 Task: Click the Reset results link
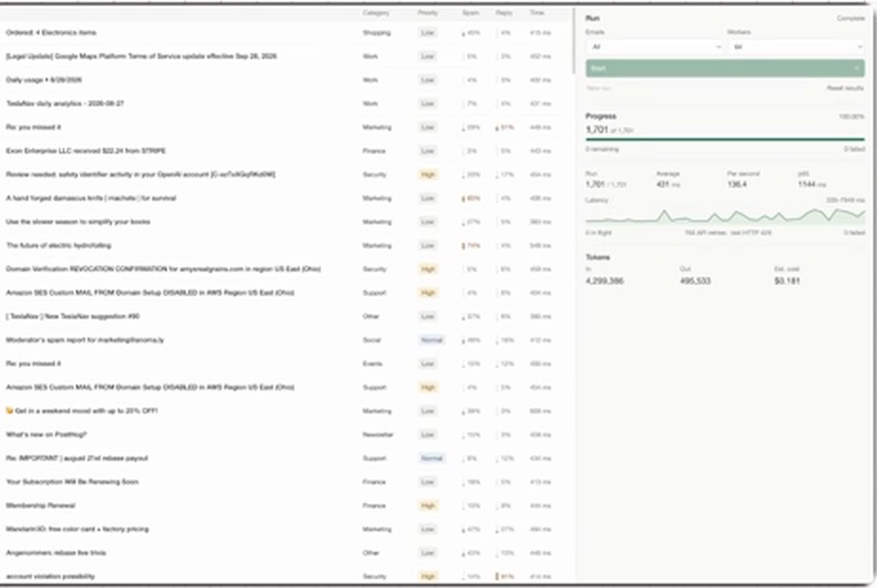tap(845, 88)
